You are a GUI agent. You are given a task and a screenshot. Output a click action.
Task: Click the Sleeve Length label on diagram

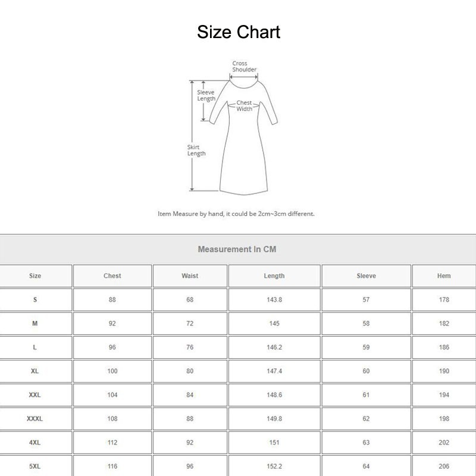(x=206, y=95)
